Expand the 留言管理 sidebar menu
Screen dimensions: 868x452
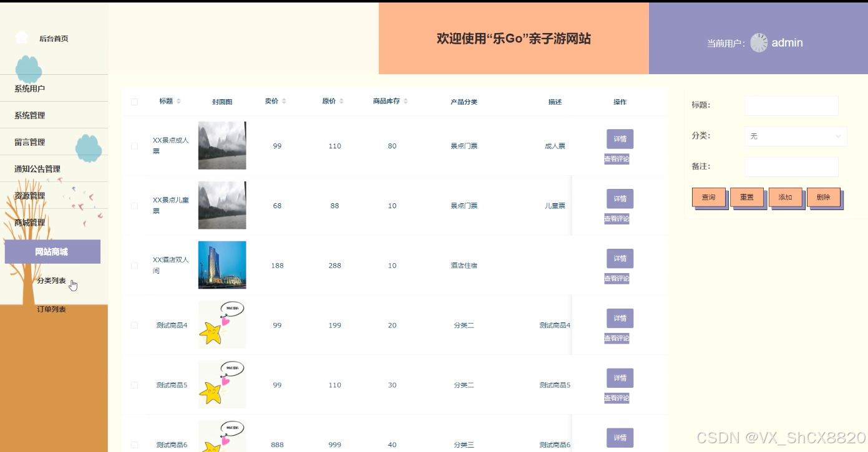coord(54,142)
